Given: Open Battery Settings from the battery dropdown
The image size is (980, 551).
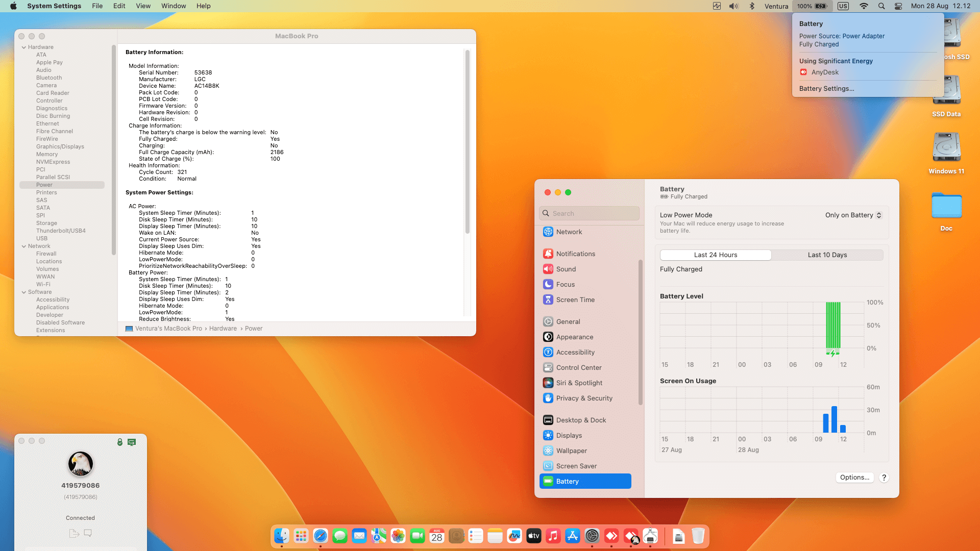Looking at the screenshot, I should (827, 88).
